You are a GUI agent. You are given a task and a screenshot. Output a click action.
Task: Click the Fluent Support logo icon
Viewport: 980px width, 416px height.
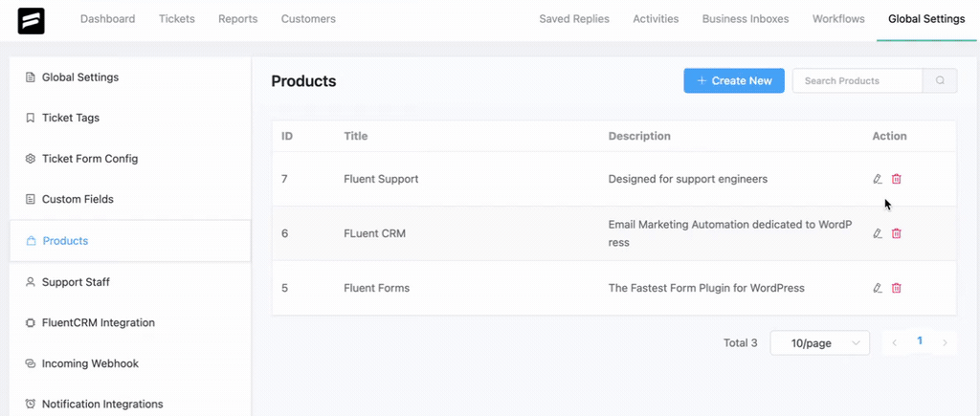(32, 21)
